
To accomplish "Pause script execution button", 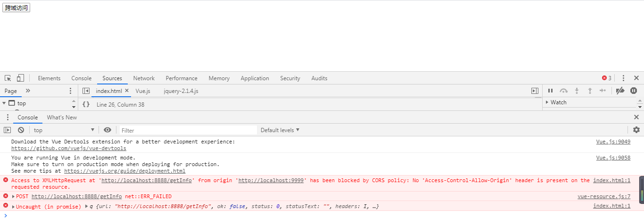I will (x=550, y=91).
